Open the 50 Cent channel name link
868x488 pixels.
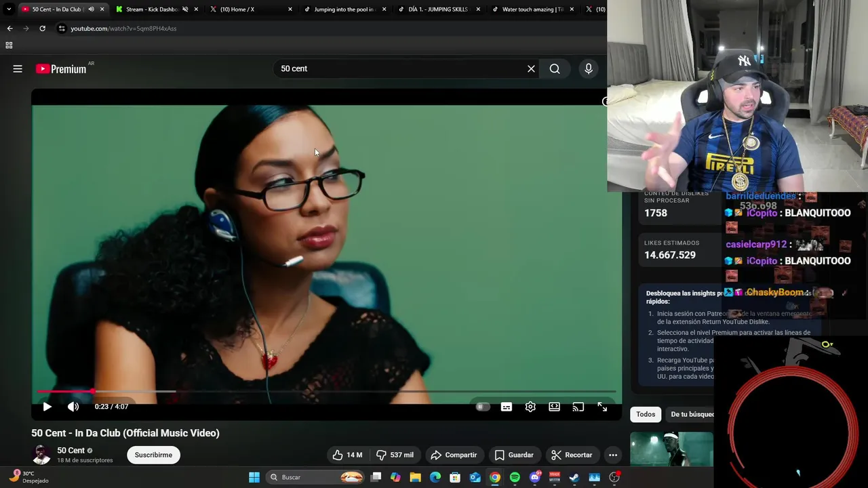[71, 450]
